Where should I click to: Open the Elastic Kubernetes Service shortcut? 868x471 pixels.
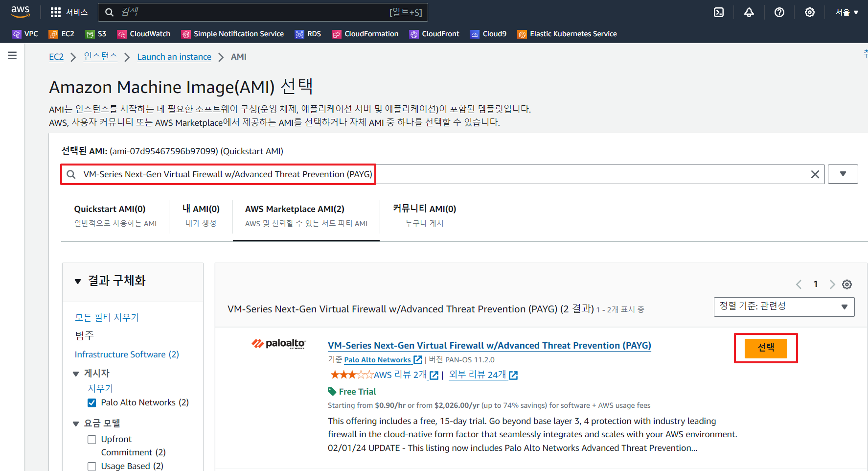567,34
